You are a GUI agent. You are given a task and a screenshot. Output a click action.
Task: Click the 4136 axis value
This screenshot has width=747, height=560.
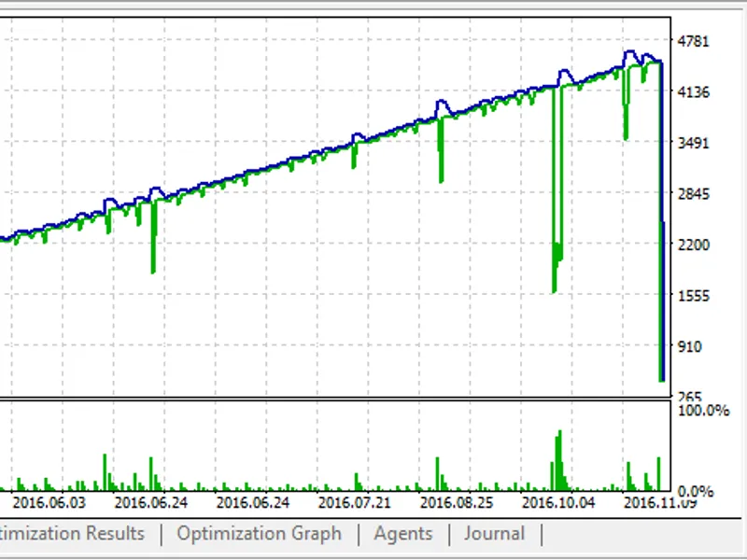(x=693, y=91)
